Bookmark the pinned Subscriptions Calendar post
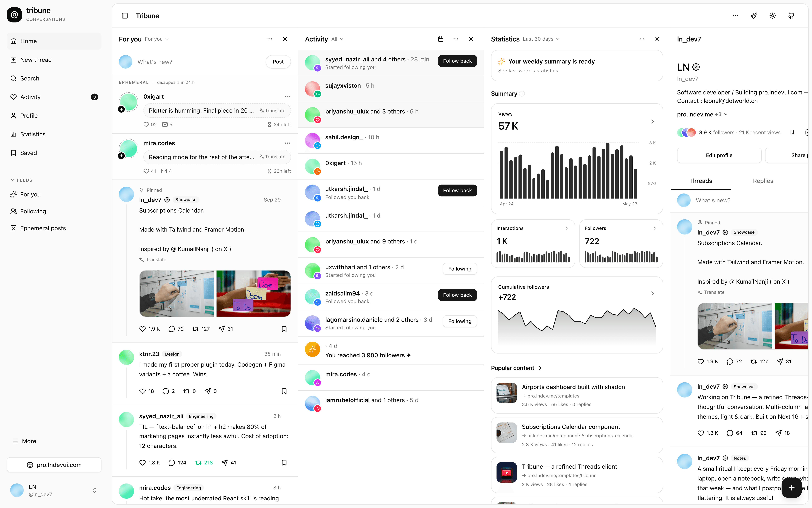The image size is (812, 508). (284, 329)
